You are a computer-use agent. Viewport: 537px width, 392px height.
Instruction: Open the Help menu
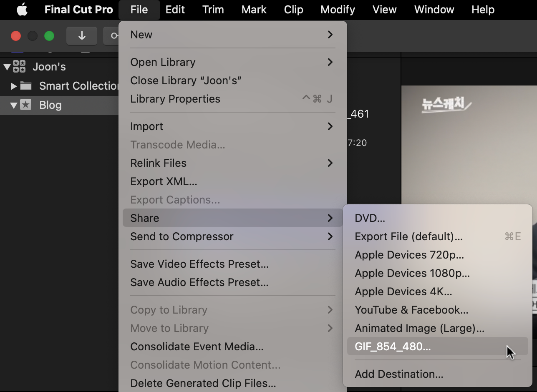[x=483, y=10]
